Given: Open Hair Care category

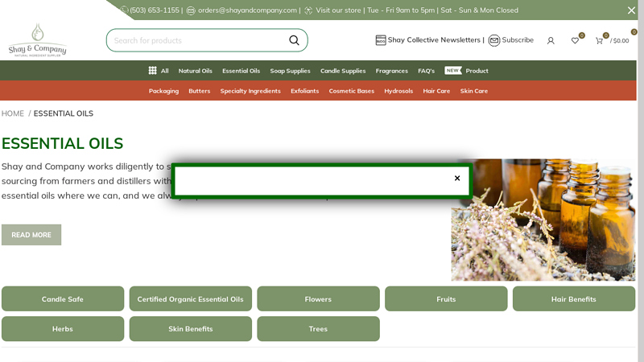Looking at the screenshot, I should click(x=436, y=91).
